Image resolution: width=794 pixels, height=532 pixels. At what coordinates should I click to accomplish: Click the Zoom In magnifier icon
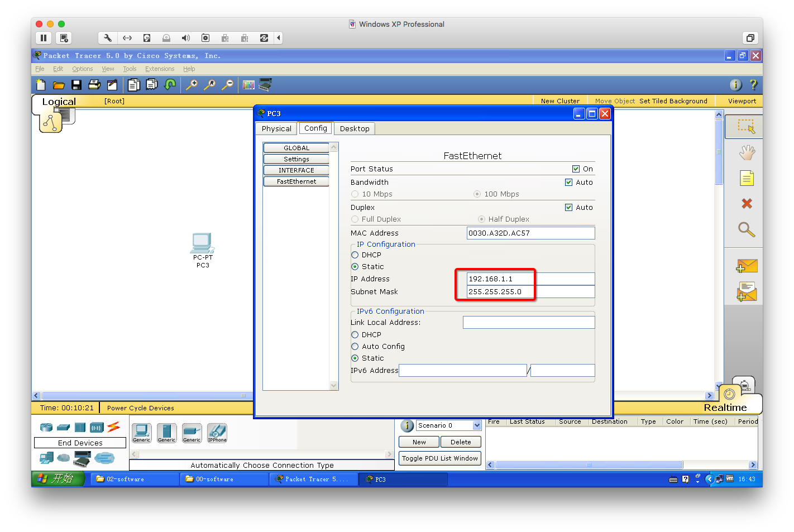pos(192,85)
